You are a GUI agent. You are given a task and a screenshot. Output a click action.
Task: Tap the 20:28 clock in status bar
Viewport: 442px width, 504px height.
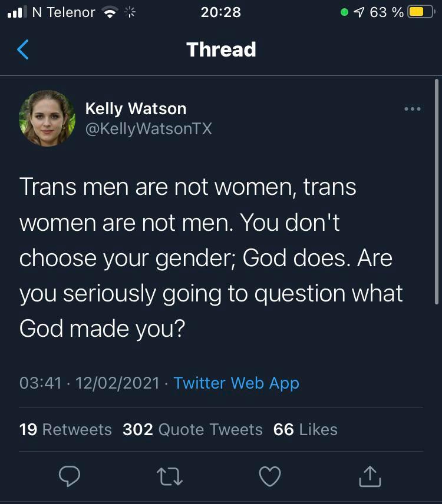tap(221, 12)
